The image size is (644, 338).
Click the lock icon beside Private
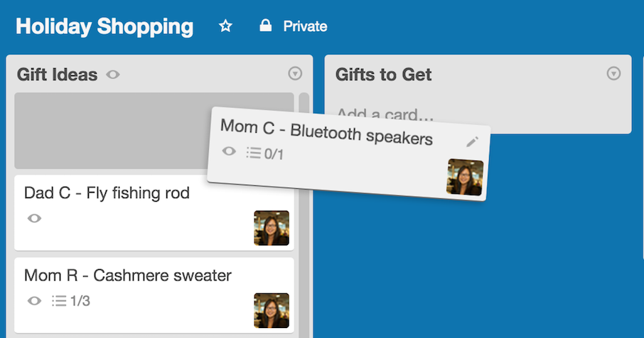pos(266,26)
